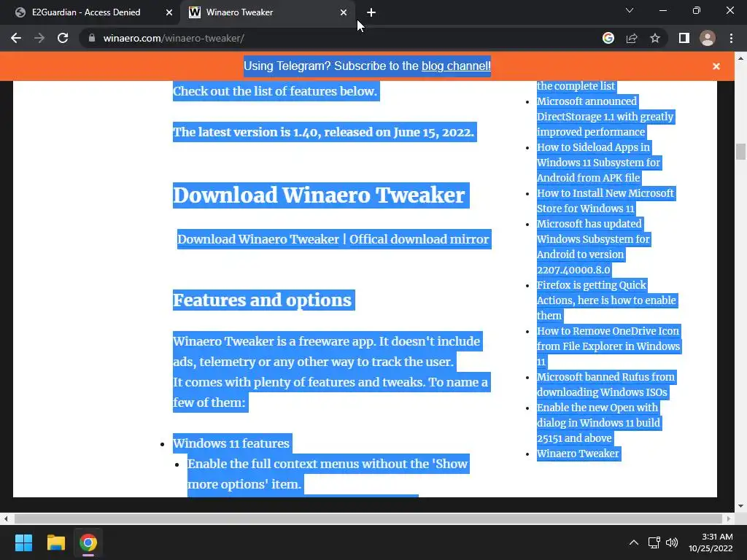747x560 pixels.
Task: Click the latest version is 1.40 text
Action: click(324, 132)
